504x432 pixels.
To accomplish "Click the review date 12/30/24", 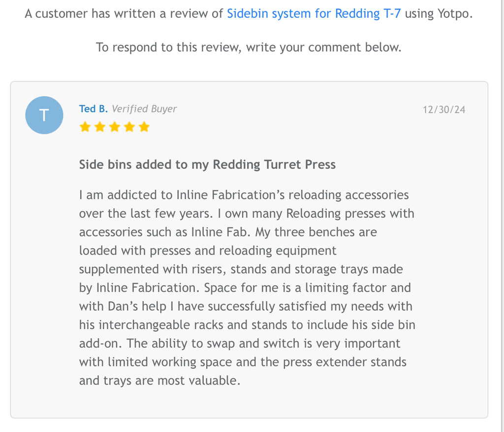I will point(443,109).
